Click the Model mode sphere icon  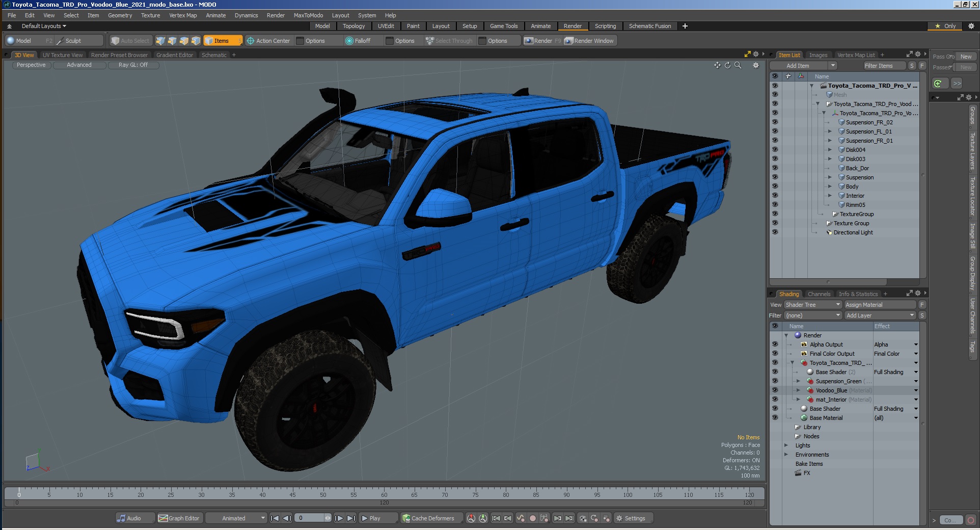[11, 41]
